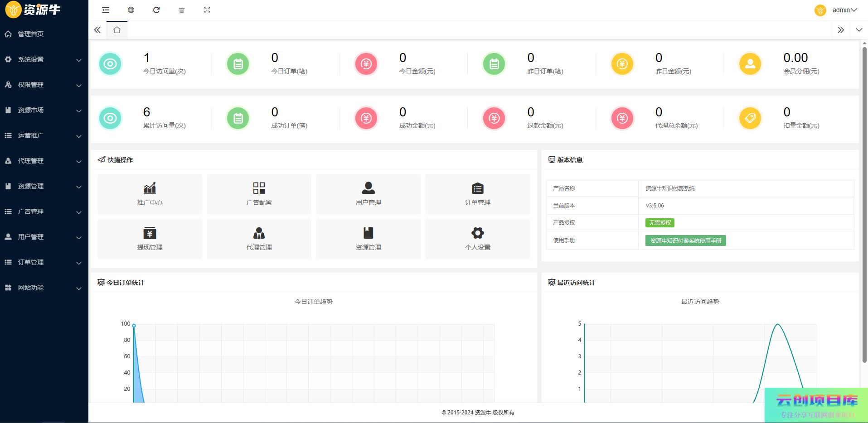Expand the 系统设置 sidebar menu
Screen dimensions: 868x423
tap(44, 59)
